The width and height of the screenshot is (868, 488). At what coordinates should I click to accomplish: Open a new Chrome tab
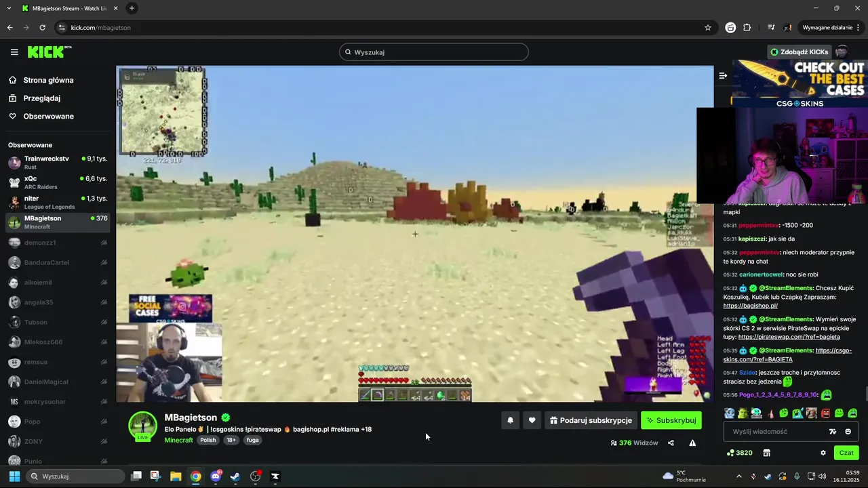pos(132,8)
